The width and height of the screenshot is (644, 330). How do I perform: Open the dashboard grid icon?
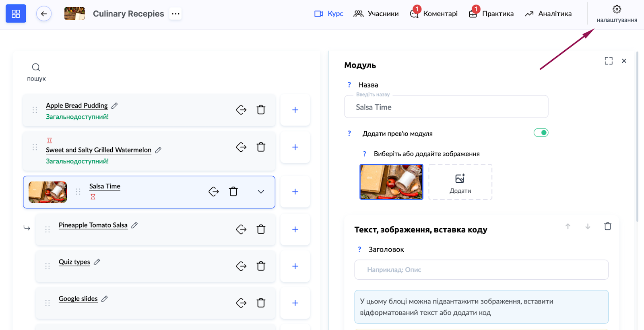point(16,14)
